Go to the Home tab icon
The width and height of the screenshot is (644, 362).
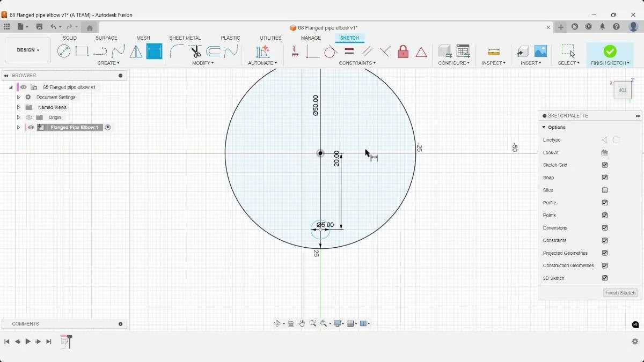point(90,28)
